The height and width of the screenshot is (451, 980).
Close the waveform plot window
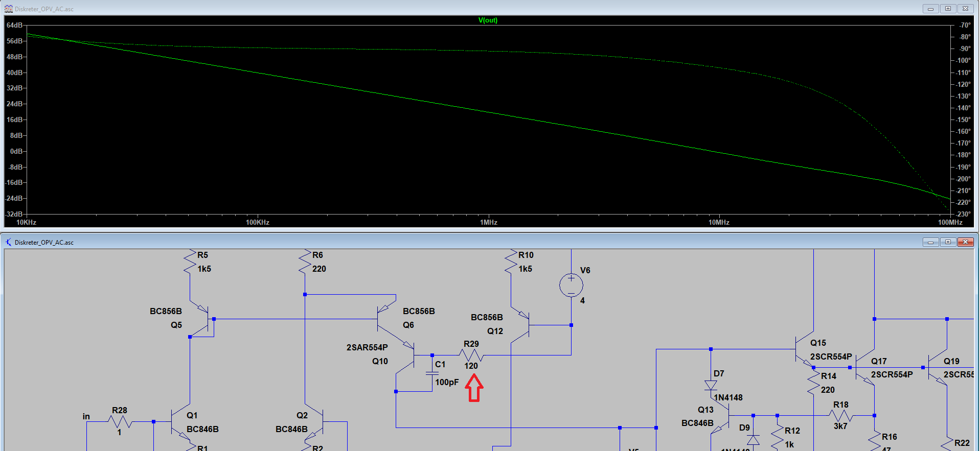(965, 9)
